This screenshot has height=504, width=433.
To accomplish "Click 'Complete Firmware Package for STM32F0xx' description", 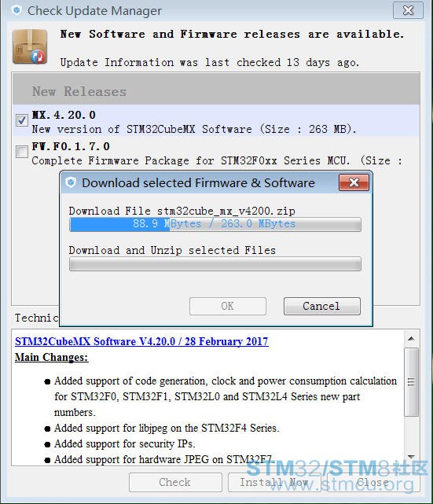I will click(x=217, y=160).
